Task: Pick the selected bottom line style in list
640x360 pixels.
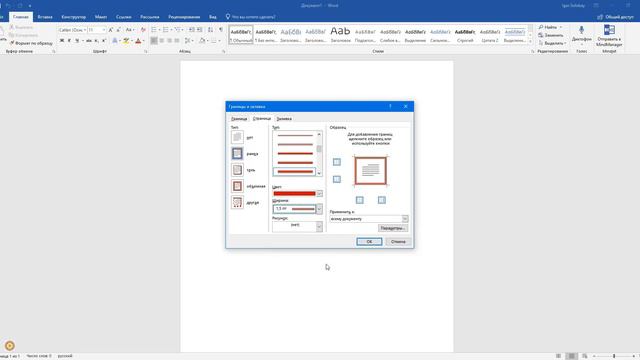Action: pyautogui.click(x=295, y=172)
